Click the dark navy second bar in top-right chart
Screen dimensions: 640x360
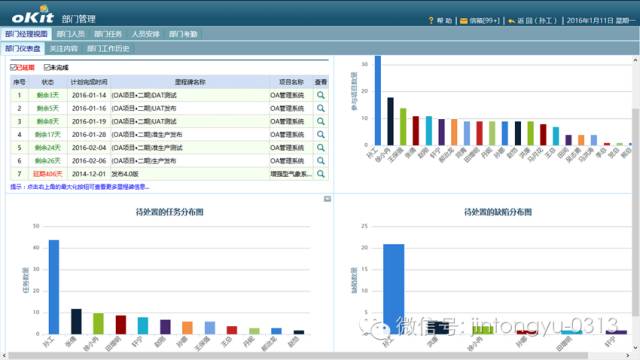tap(391, 121)
